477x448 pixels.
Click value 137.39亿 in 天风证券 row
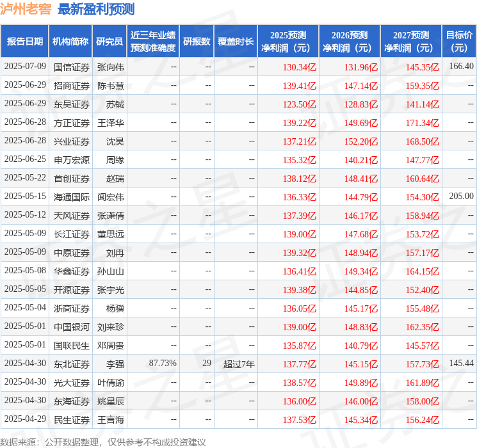300,216
